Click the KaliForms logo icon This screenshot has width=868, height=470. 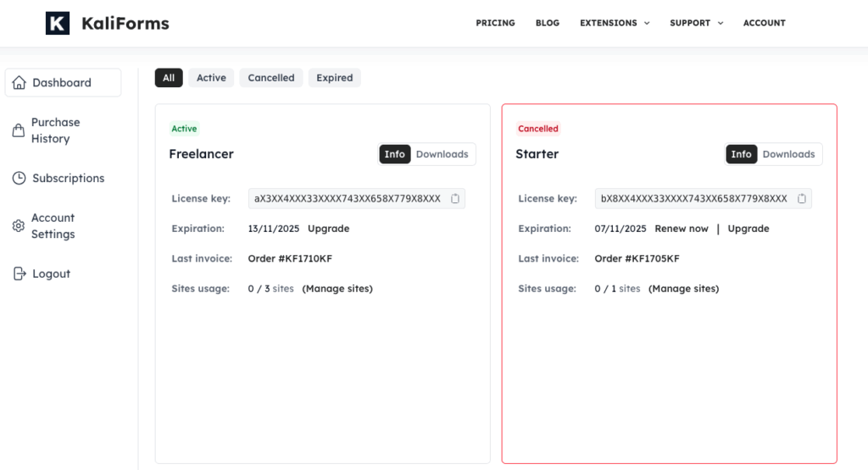[58, 23]
